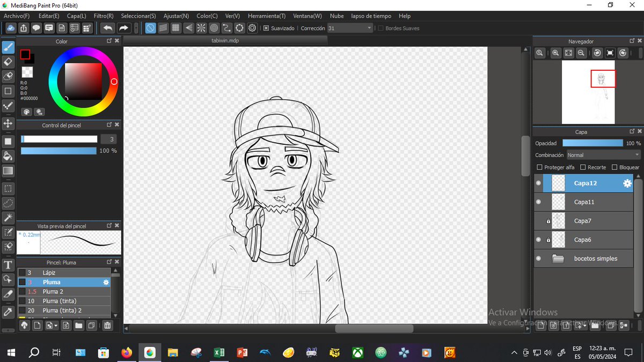The height and width of the screenshot is (362, 644).
Task: Enable the radial snap guide
Action: pos(201,28)
